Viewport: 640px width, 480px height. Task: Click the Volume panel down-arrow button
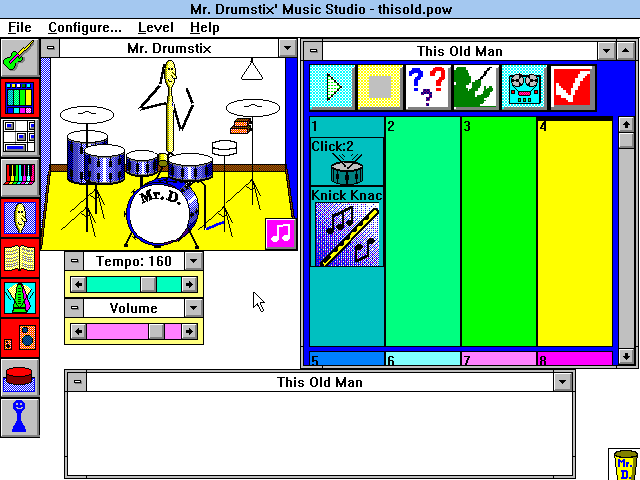(x=193, y=308)
